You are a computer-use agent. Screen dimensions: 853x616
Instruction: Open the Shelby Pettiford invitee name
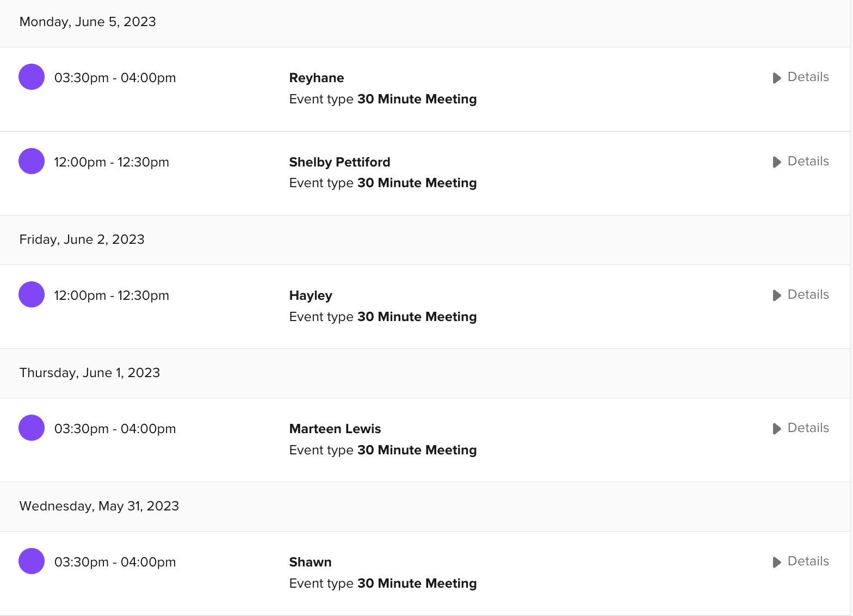[339, 162]
